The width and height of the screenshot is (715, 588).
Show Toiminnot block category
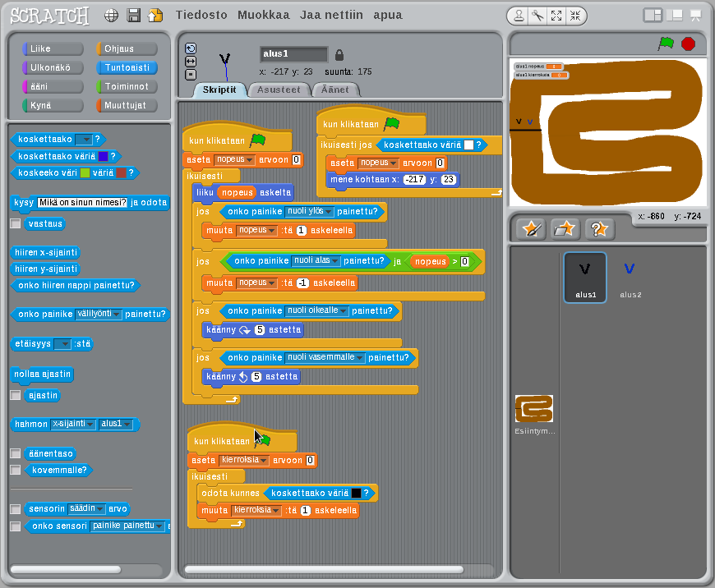127,86
